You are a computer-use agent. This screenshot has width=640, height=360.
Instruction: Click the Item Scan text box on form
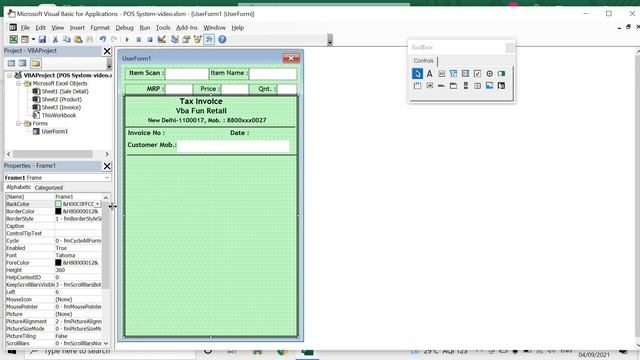[187, 74]
